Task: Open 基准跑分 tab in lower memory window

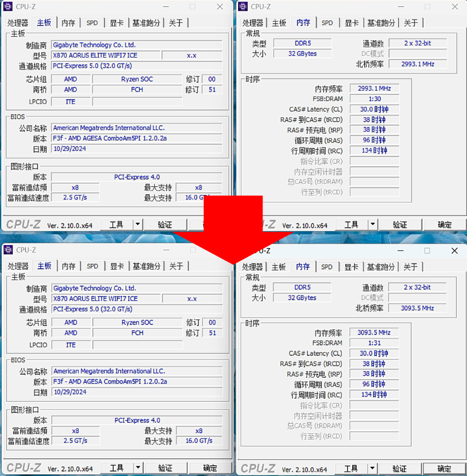Action: tap(381, 267)
